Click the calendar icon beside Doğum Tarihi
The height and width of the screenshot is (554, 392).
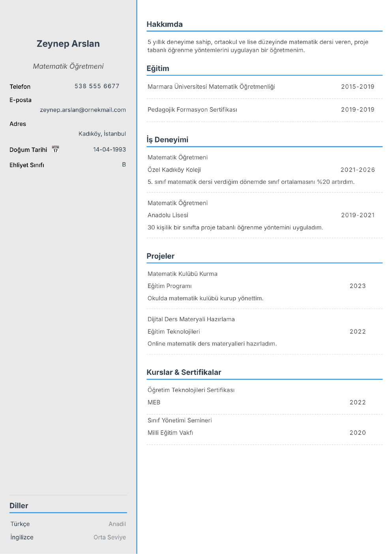coord(55,150)
